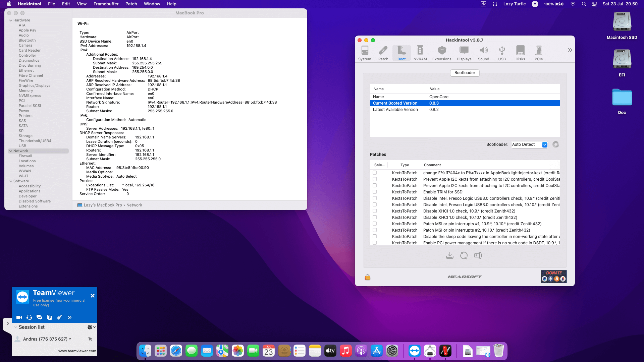
Task: Open the NVRAM section
Action: [420, 53]
